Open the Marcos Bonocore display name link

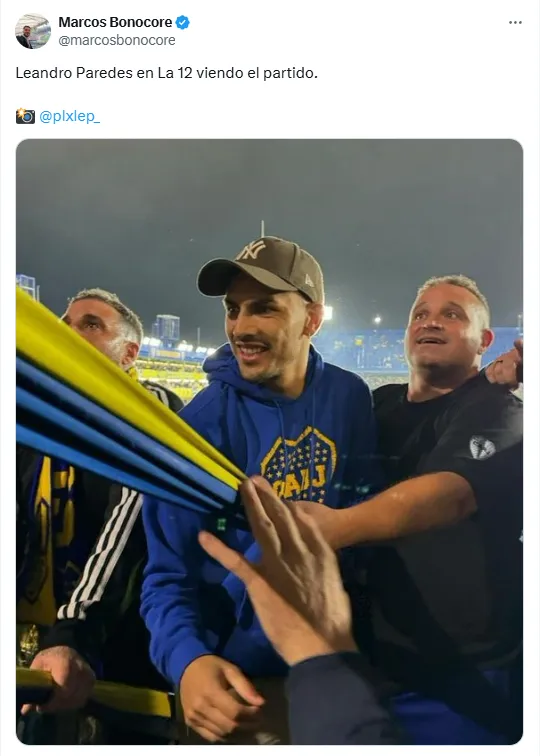tap(115, 22)
